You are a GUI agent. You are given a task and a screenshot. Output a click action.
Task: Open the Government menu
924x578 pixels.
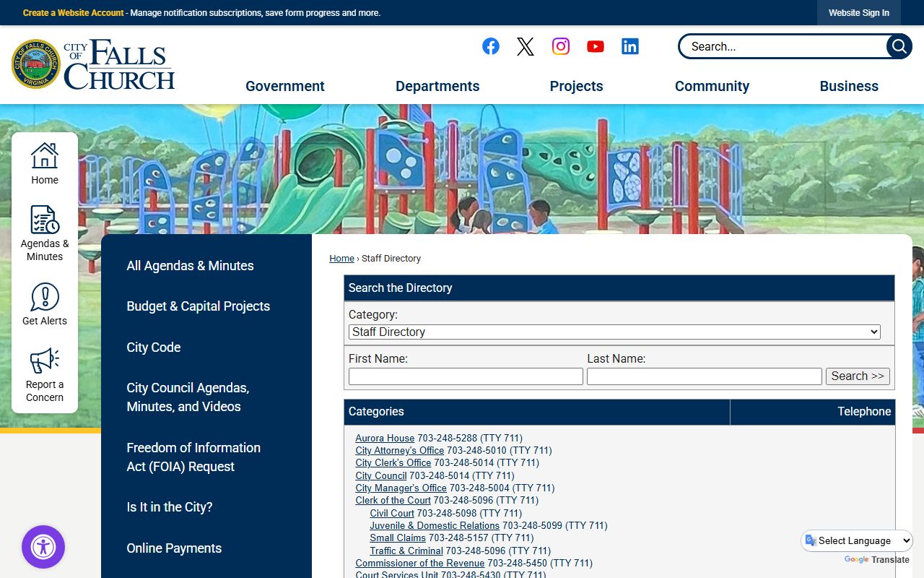coord(285,86)
